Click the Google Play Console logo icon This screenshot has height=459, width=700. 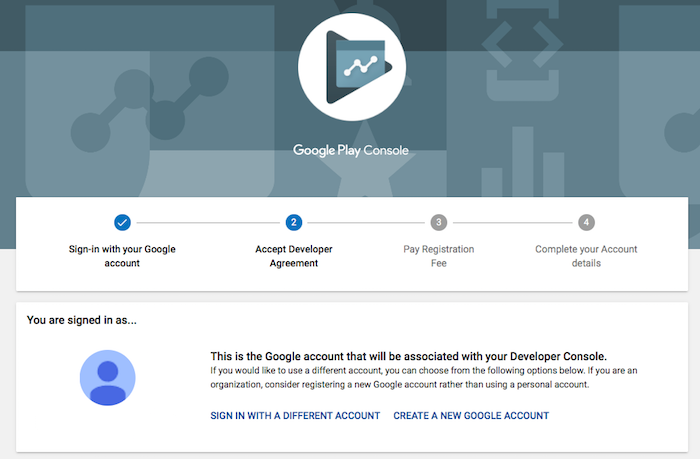click(352, 67)
